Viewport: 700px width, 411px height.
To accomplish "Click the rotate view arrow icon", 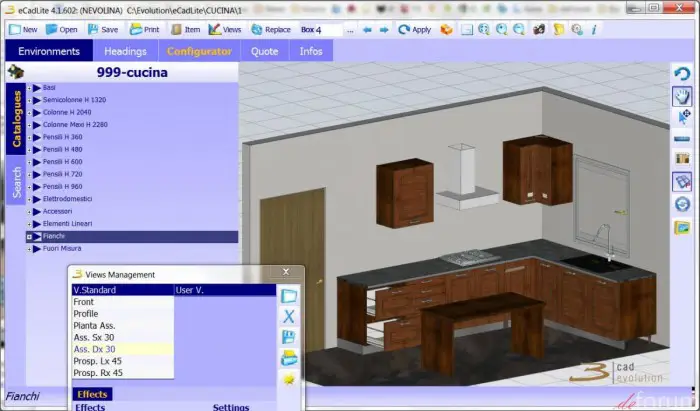I will coord(683,73).
